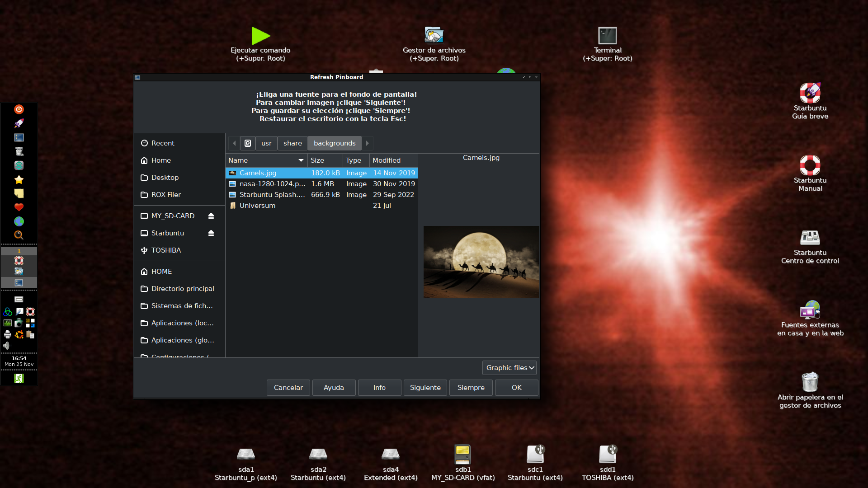Click the orange circular icon atop side panel

click(x=19, y=109)
